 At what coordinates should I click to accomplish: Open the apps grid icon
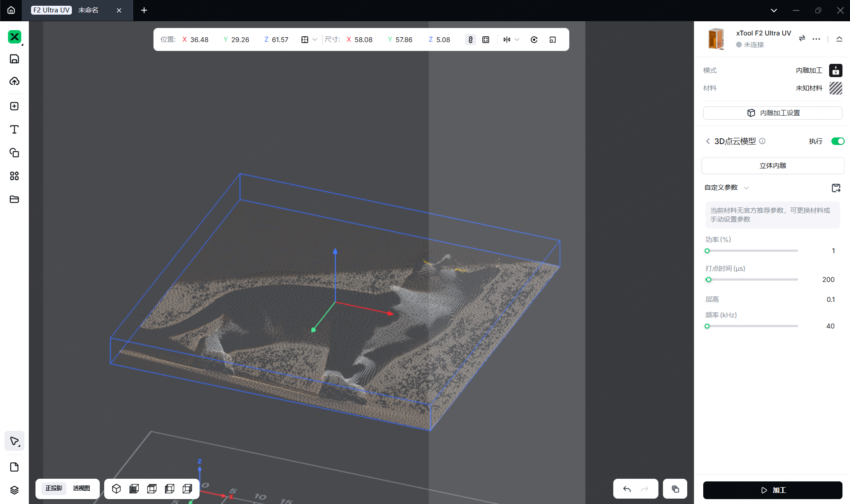point(14,176)
